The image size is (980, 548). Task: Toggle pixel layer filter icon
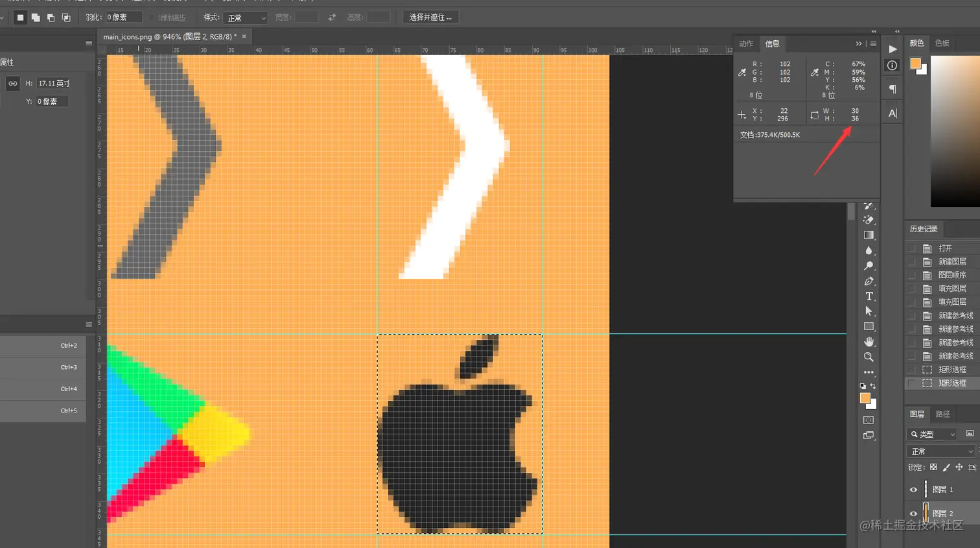point(970,433)
